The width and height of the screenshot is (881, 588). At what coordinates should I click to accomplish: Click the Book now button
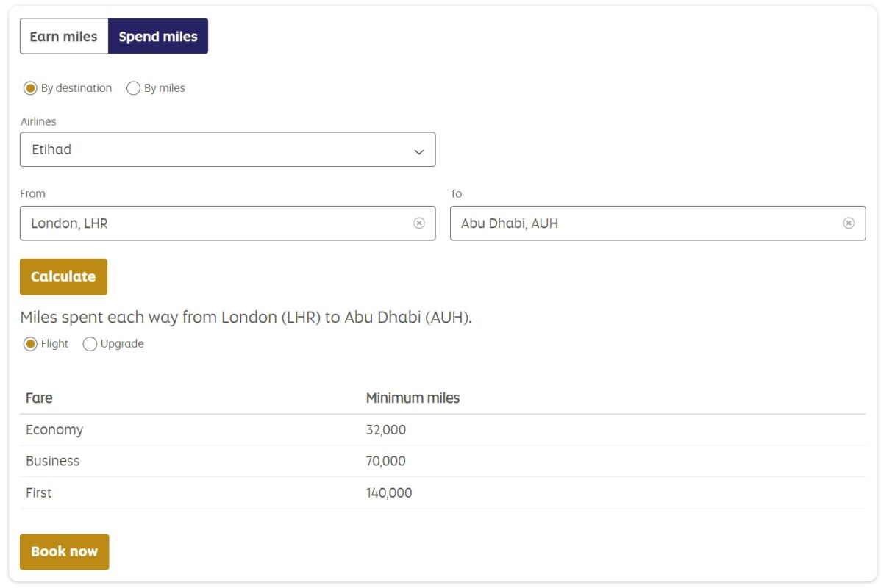tap(64, 551)
